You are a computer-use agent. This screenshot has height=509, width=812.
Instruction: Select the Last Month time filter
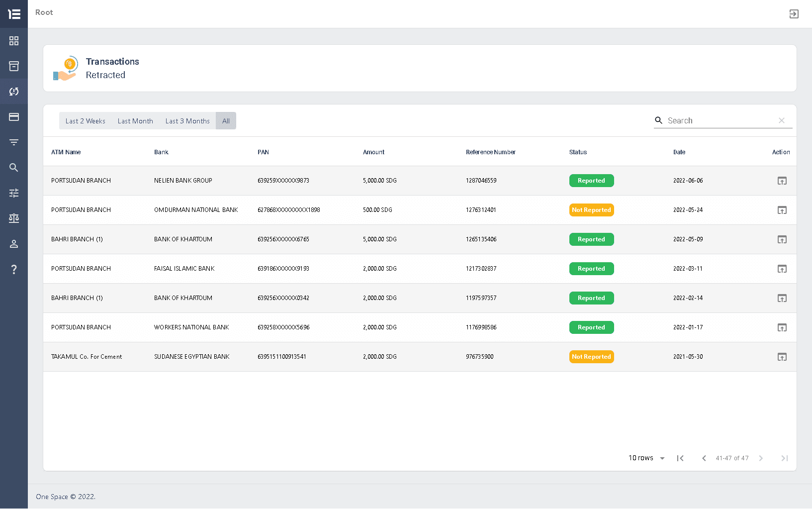click(135, 120)
